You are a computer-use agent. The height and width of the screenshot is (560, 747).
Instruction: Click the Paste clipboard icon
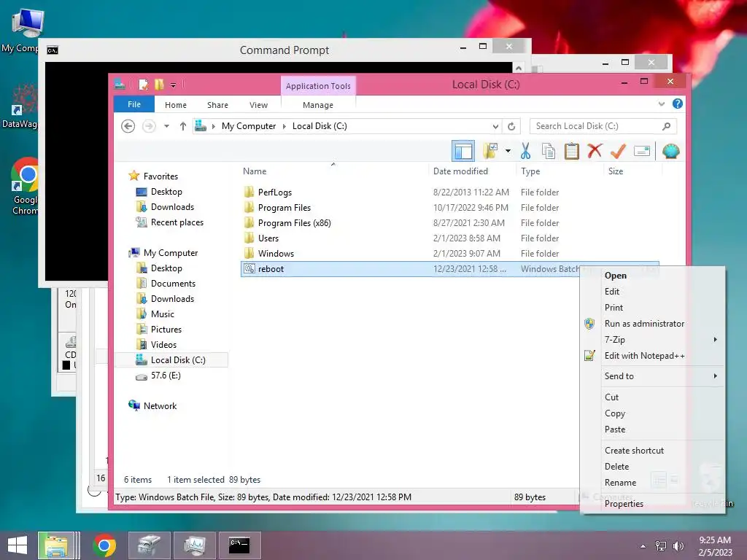click(x=572, y=152)
